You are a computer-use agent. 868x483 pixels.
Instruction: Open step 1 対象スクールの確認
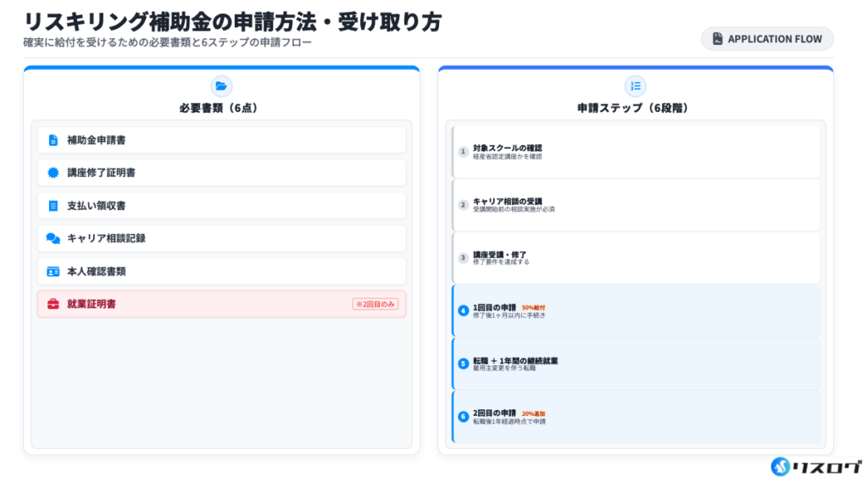click(x=636, y=152)
